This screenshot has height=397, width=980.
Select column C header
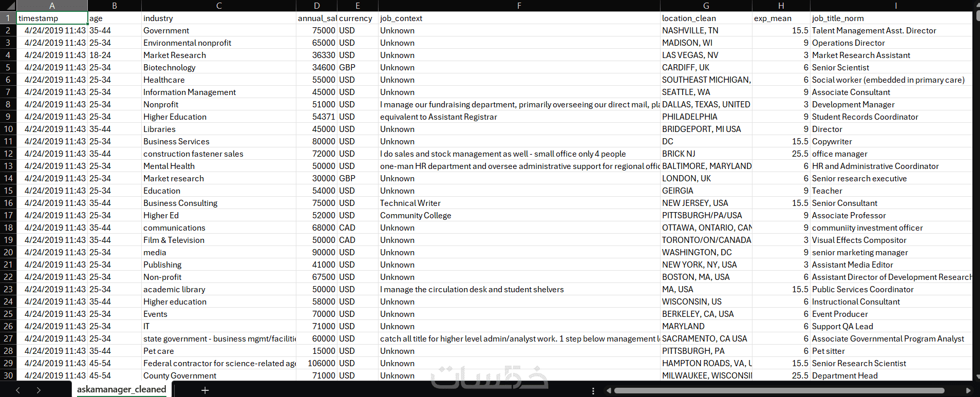219,6
